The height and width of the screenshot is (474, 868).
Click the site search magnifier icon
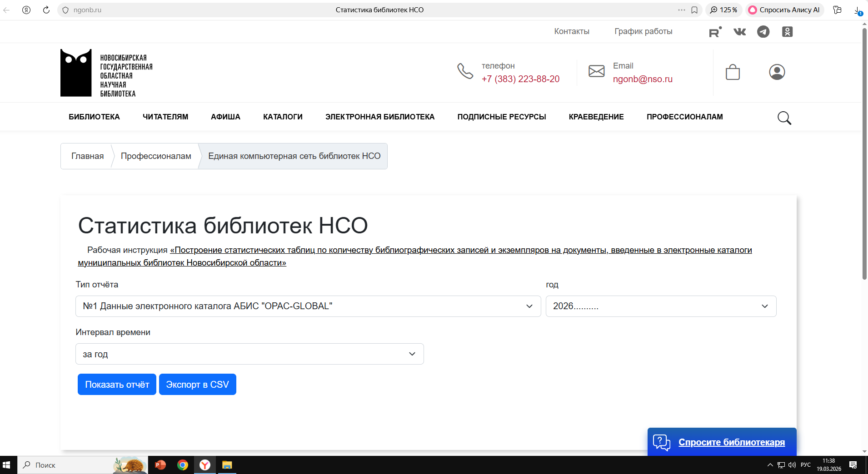(784, 118)
